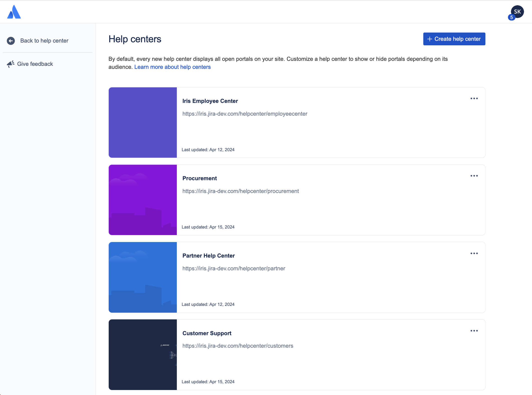The width and height of the screenshot is (532, 395).
Task: Select Give feedback in sidebar
Action: click(x=35, y=64)
